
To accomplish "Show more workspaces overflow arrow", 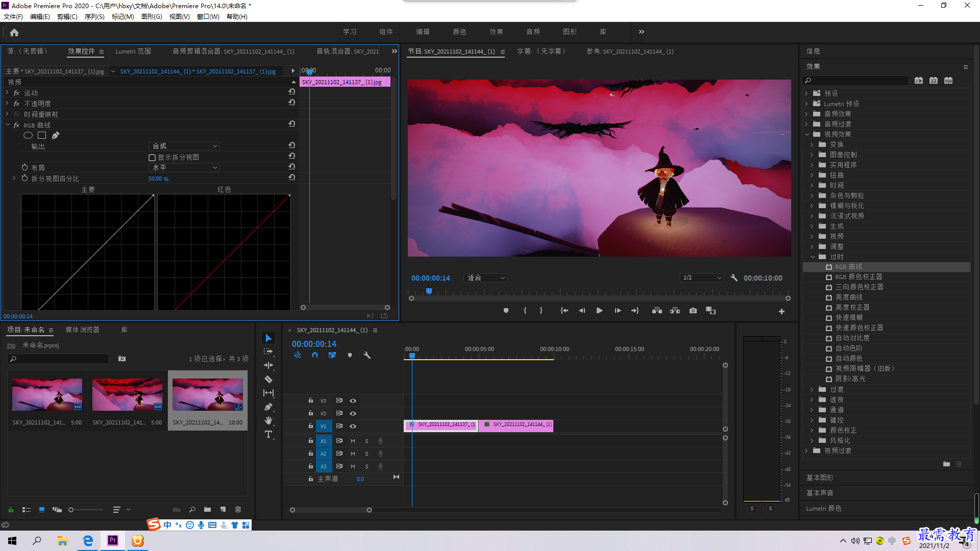I will (642, 32).
